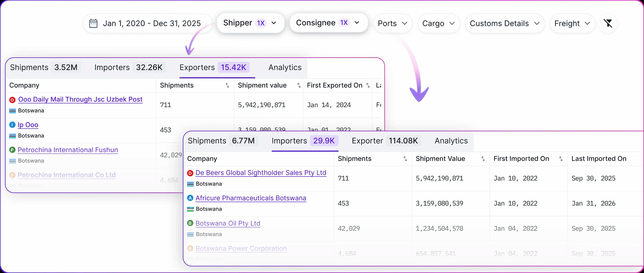Open the Ports filter dropdown
Image resolution: width=644 pixels, height=273 pixels.
tap(392, 23)
